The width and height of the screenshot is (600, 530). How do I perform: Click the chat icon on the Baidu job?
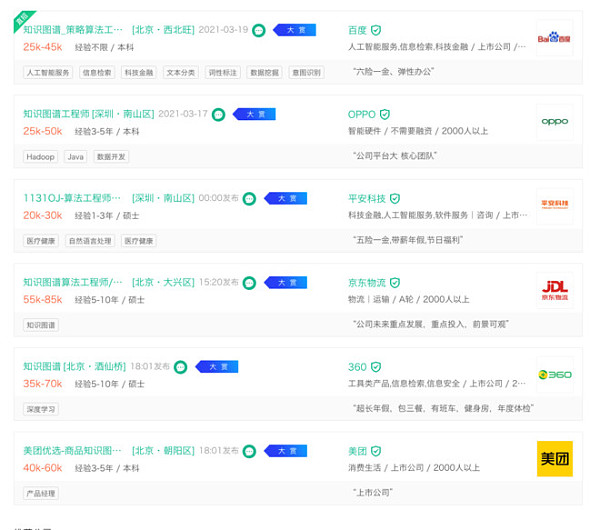point(259,30)
